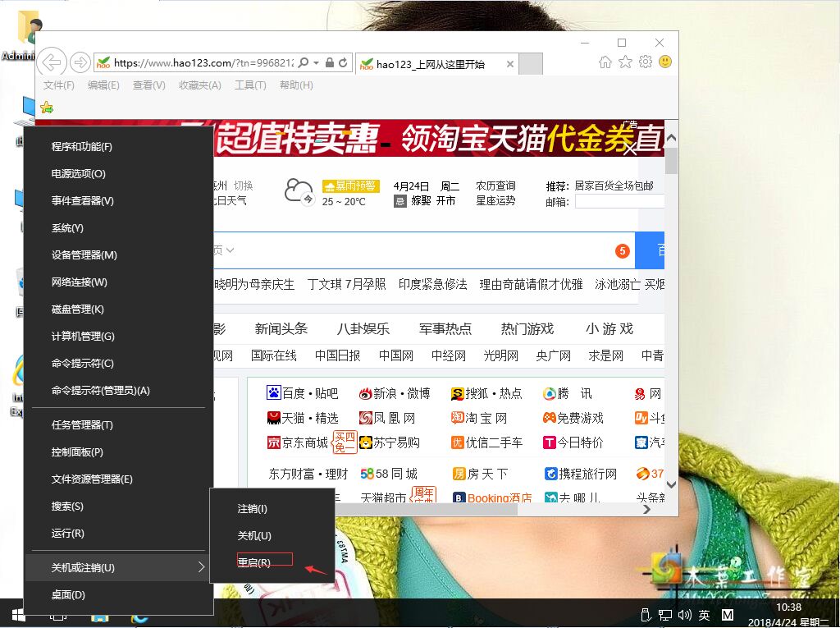Select 注销(I) in the submenu

tap(272, 508)
